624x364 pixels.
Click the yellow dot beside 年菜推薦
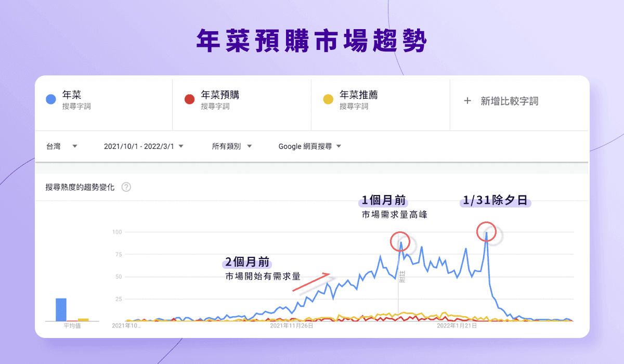(x=328, y=99)
